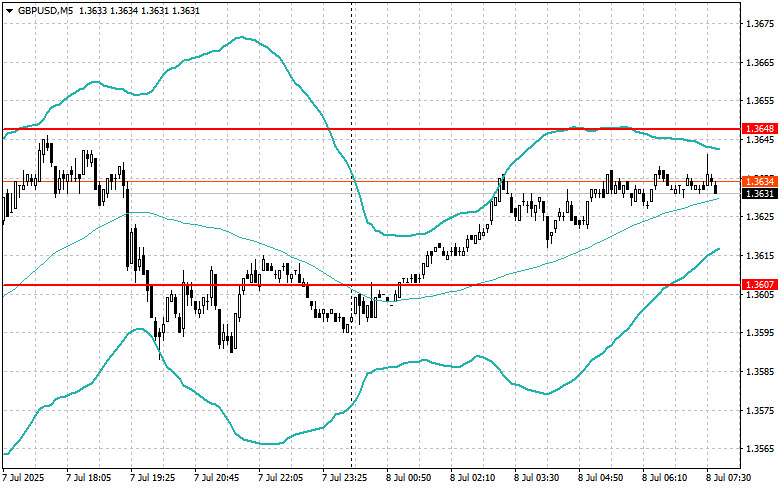781x489 pixels.
Task: Select the 1.3595 price scale value
Action: click(760, 333)
